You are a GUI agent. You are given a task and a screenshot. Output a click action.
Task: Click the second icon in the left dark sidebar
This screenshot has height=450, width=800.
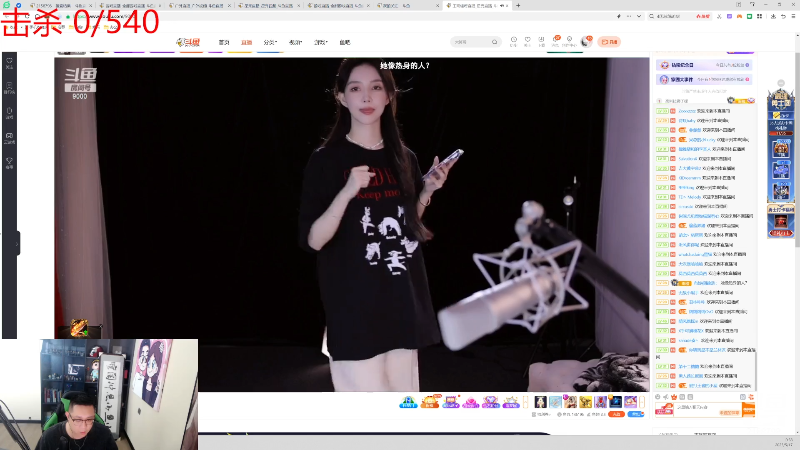click(x=9, y=88)
